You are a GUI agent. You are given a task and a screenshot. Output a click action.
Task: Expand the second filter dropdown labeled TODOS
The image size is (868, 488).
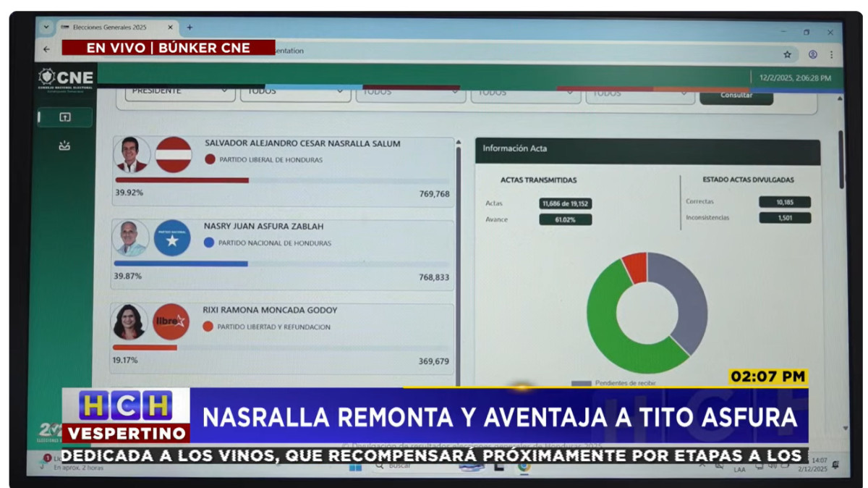point(295,92)
